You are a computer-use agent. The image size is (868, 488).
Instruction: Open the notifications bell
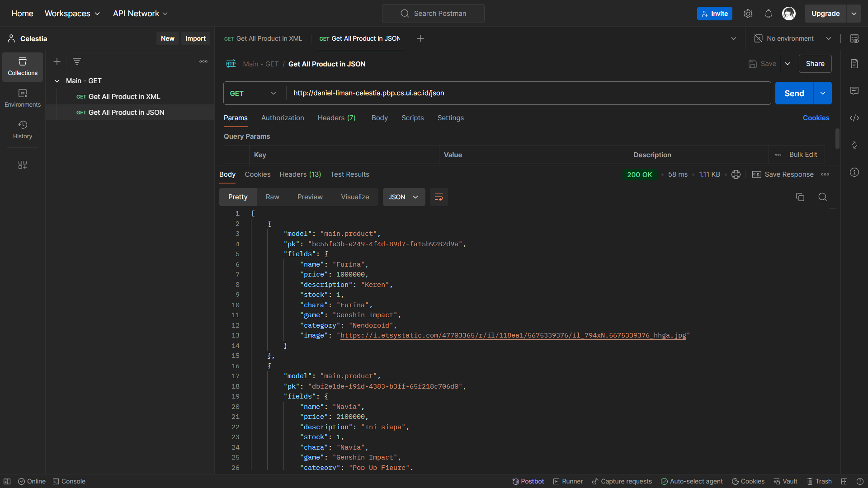coord(768,14)
